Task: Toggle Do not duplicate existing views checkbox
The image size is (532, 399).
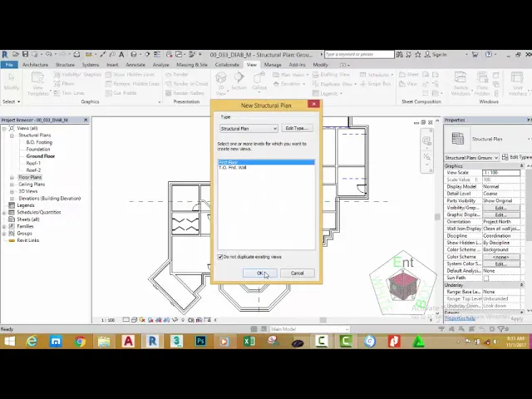Action: pyautogui.click(x=220, y=257)
